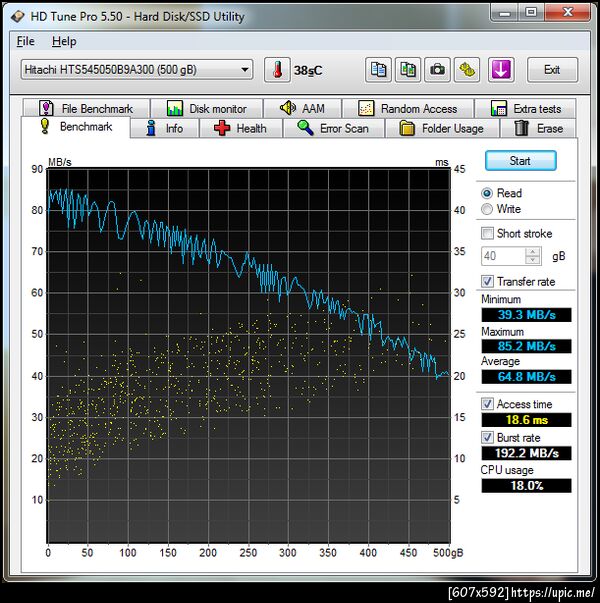Increase short stroke value with up arrow

point(533,252)
